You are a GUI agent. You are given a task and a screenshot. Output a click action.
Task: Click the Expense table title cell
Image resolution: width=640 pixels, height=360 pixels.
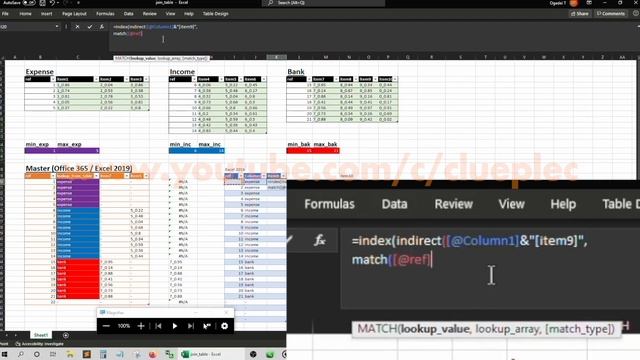click(39, 71)
